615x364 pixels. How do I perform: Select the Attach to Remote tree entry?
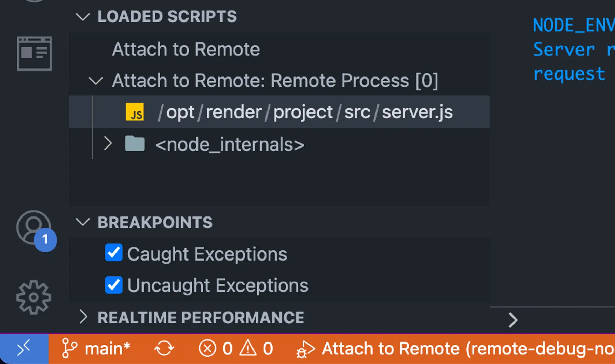click(186, 49)
